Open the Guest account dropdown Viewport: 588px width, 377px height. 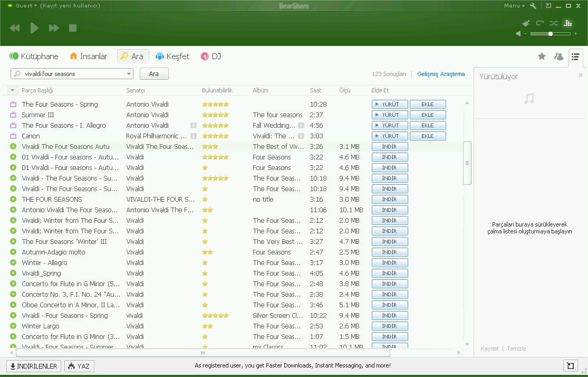(26, 6)
